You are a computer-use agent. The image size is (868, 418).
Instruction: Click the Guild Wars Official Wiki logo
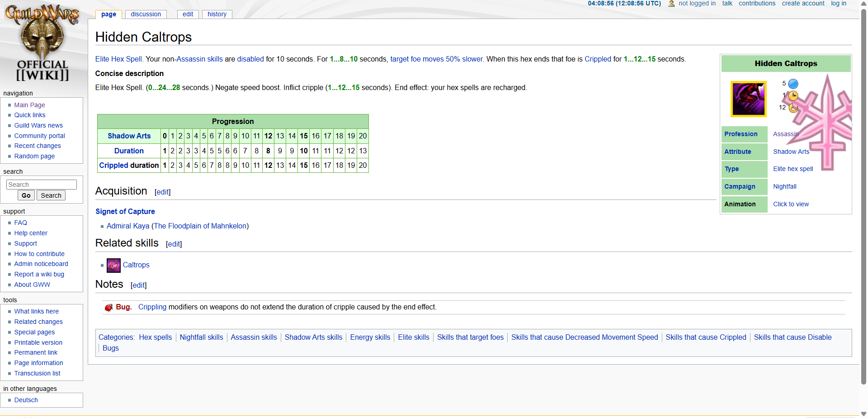[x=42, y=43]
